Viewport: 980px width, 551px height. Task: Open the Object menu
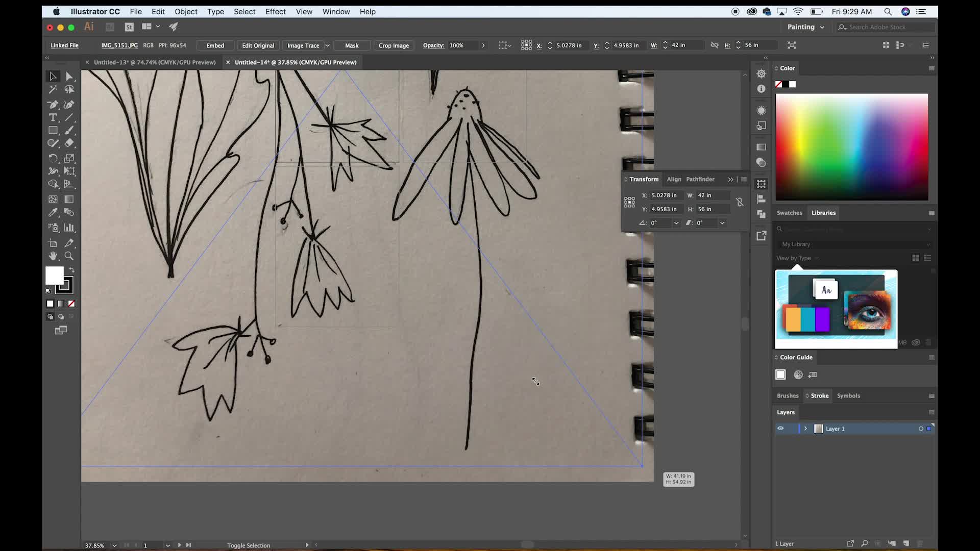click(x=186, y=11)
